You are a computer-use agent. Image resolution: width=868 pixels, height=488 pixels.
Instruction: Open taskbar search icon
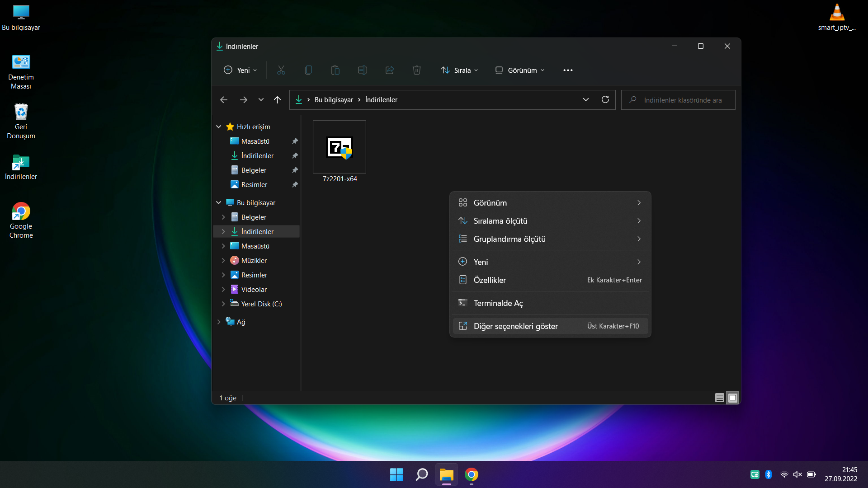tap(421, 474)
